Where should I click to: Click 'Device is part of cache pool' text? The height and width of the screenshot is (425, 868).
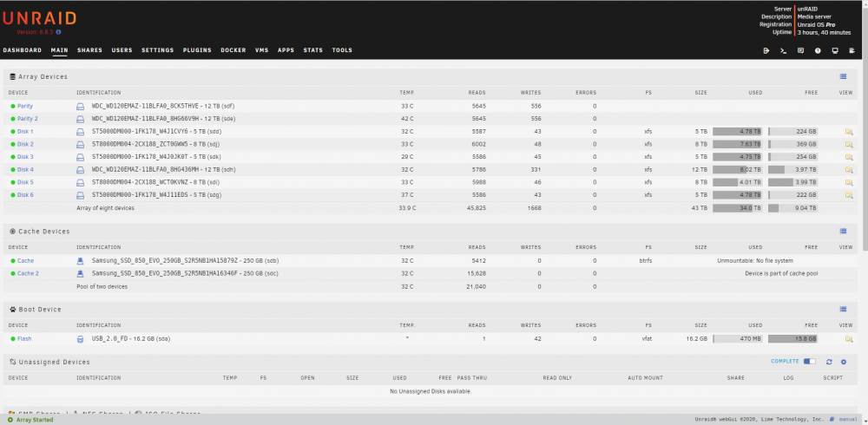[781, 273]
